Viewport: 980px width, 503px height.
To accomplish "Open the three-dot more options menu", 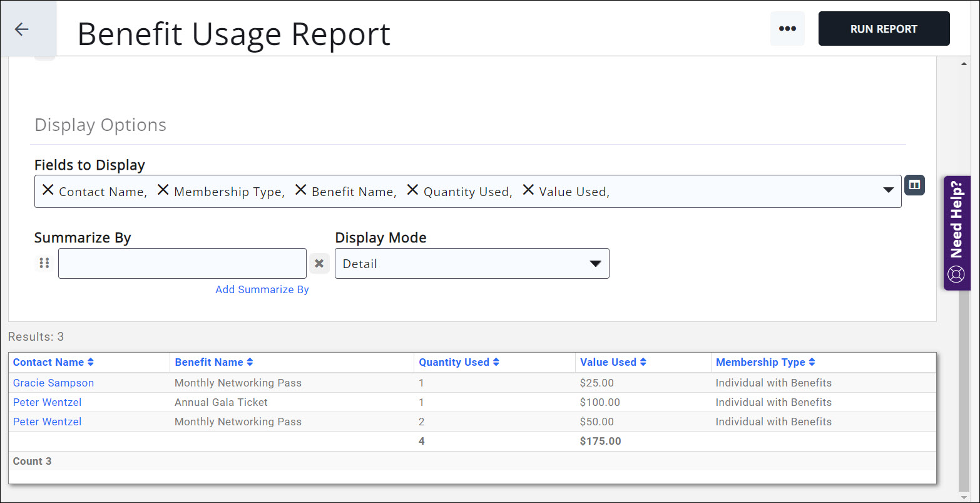I will (787, 29).
